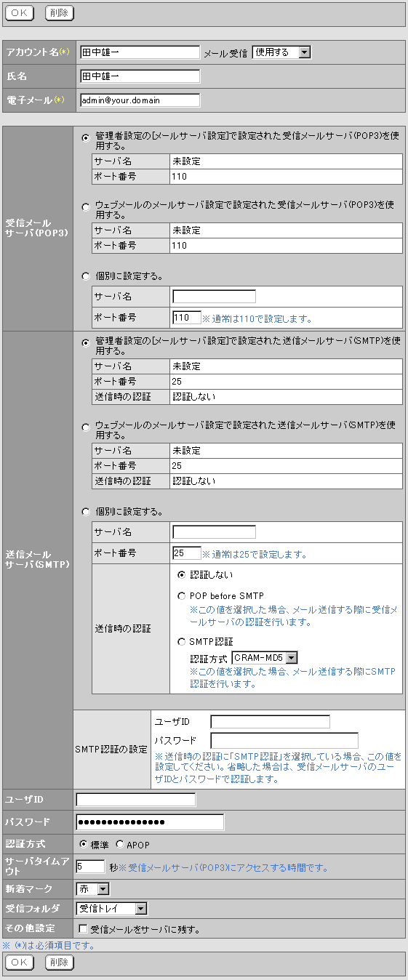Click the アカウント名 text field
This screenshot has height=980, width=408.
pyautogui.click(x=139, y=52)
